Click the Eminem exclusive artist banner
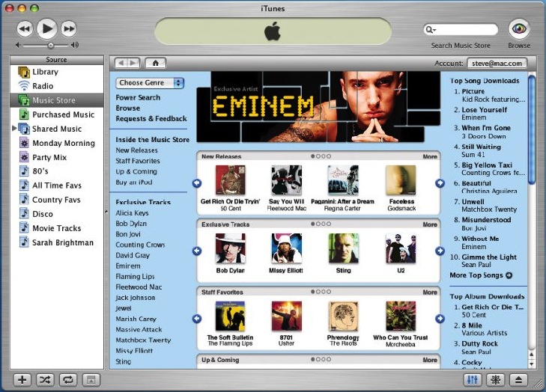 pos(318,107)
